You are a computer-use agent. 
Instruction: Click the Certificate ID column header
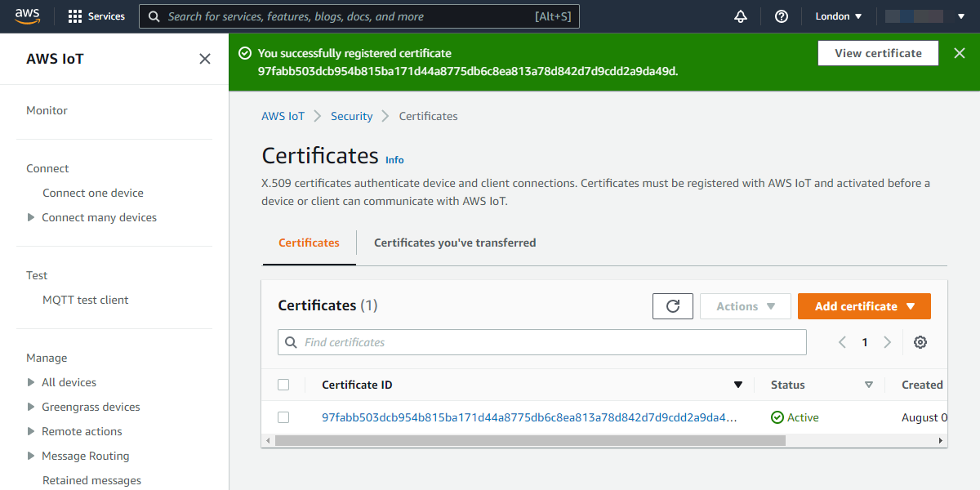[x=357, y=385]
